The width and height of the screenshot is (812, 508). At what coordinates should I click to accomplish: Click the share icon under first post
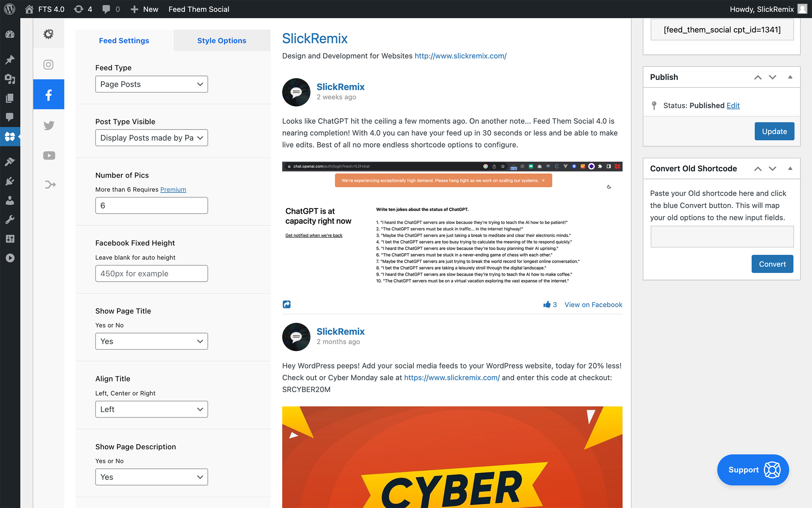coord(286,305)
